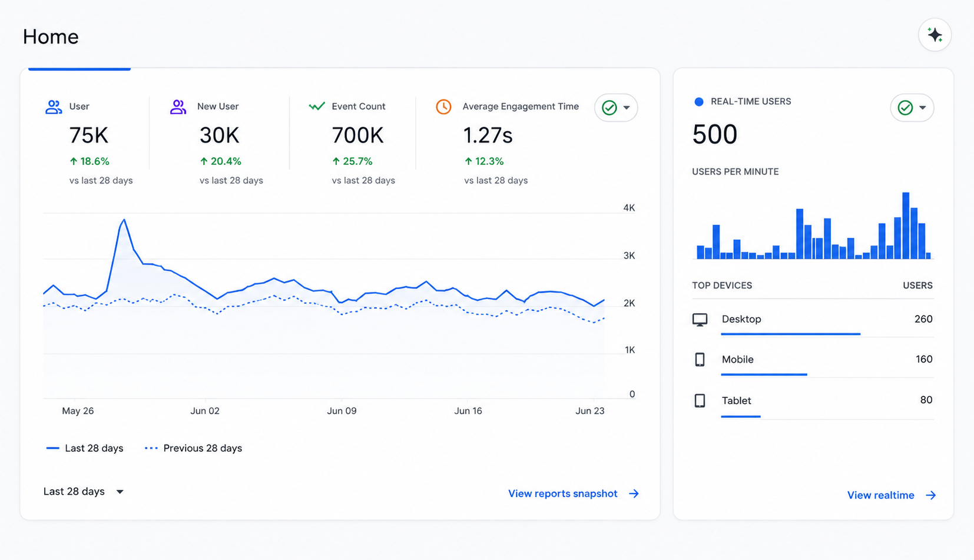Click the 75K user count value
This screenshot has width=974, height=560.
coord(89,136)
